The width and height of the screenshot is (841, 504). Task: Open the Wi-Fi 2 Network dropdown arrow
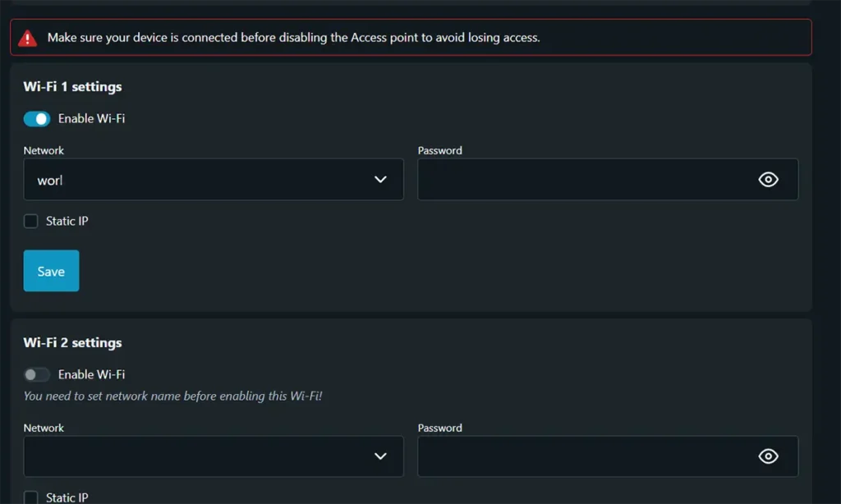coord(380,456)
